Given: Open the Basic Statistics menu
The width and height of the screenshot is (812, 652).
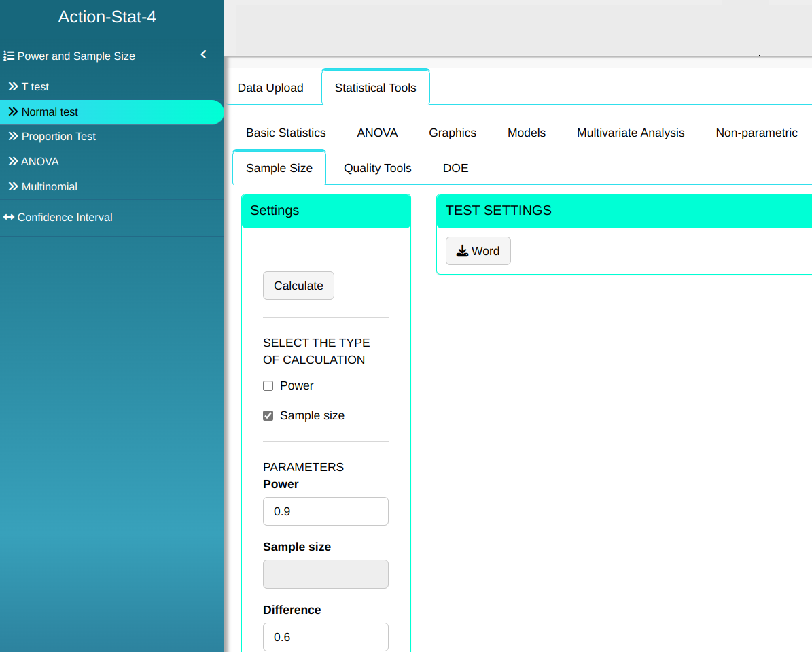Looking at the screenshot, I should [x=285, y=133].
